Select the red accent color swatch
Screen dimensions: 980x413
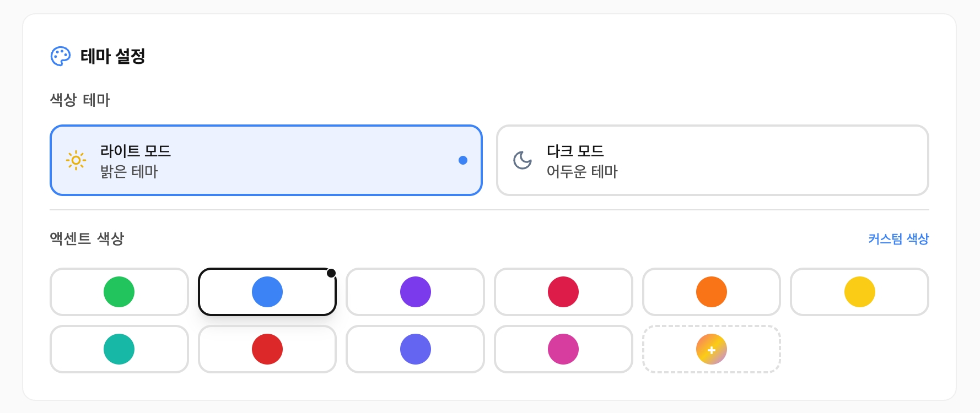coord(267,349)
